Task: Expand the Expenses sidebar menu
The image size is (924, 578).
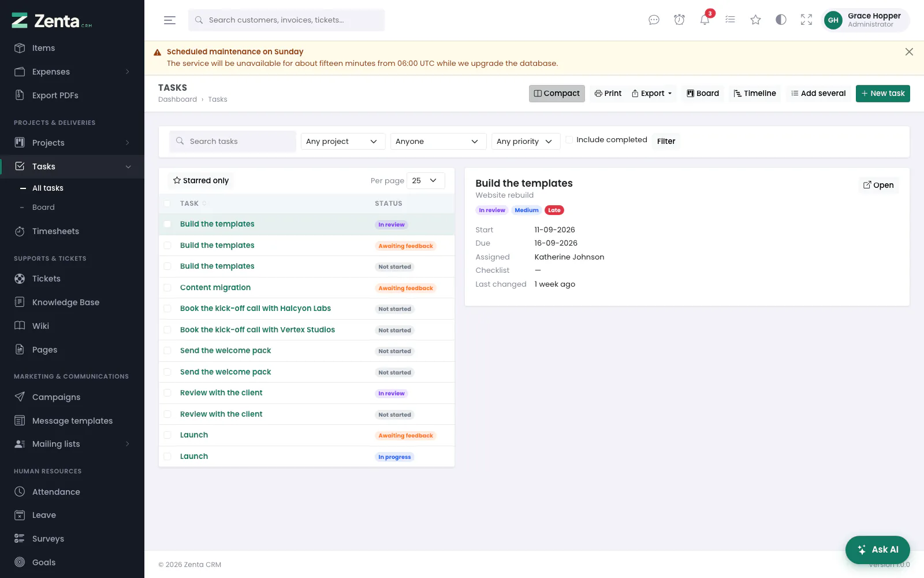Action: pyautogui.click(x=72, y=72)
